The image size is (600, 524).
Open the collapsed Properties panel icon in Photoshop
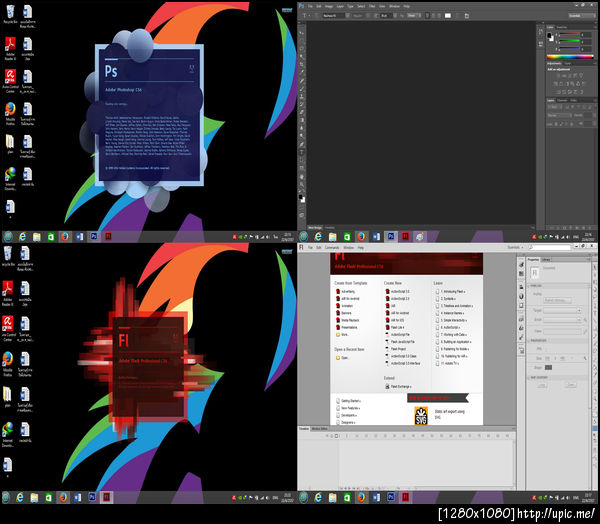[540, 44]
